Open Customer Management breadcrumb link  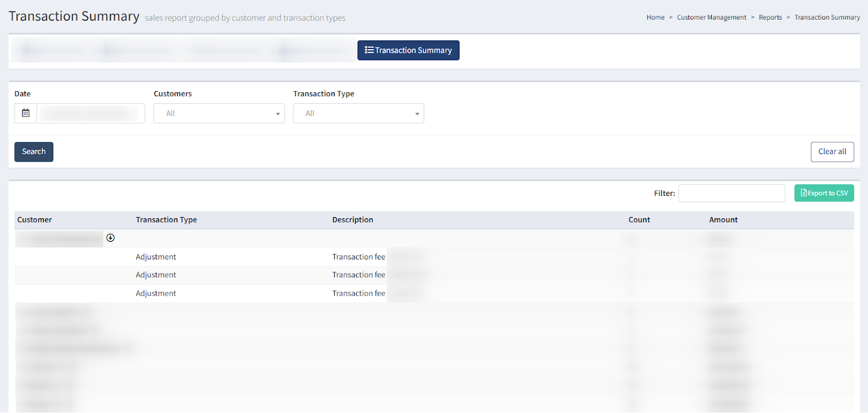point(711,17)
